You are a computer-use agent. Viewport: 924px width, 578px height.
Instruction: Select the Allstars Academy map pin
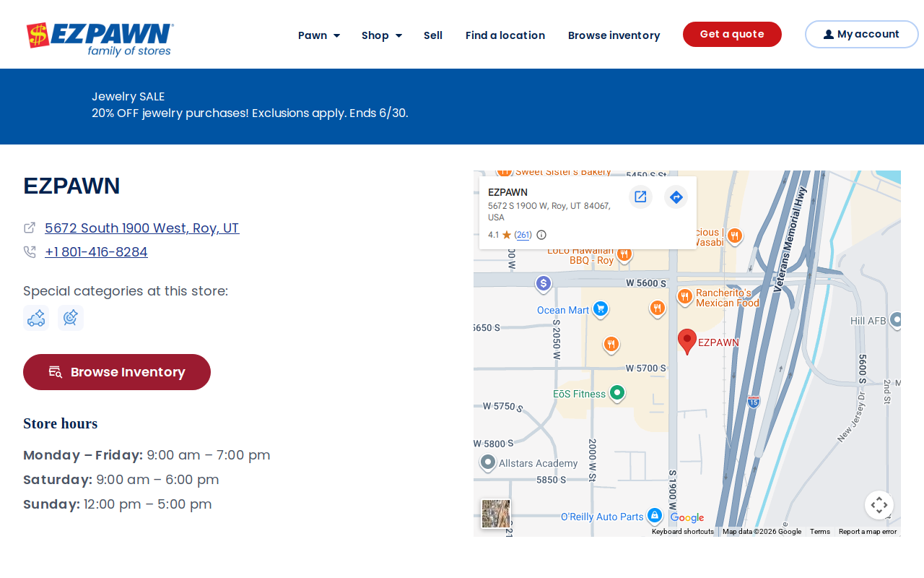(x=488, y=462)
